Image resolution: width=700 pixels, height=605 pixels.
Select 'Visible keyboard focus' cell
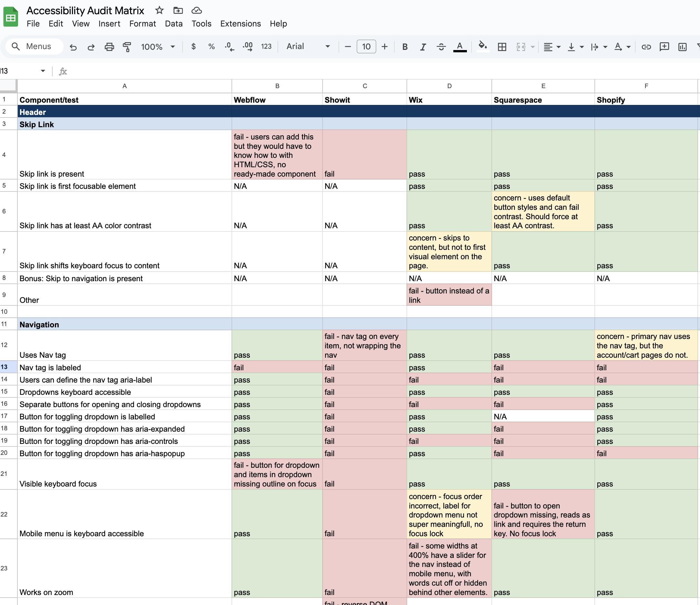pyautogui.click(x=124, y=474)
